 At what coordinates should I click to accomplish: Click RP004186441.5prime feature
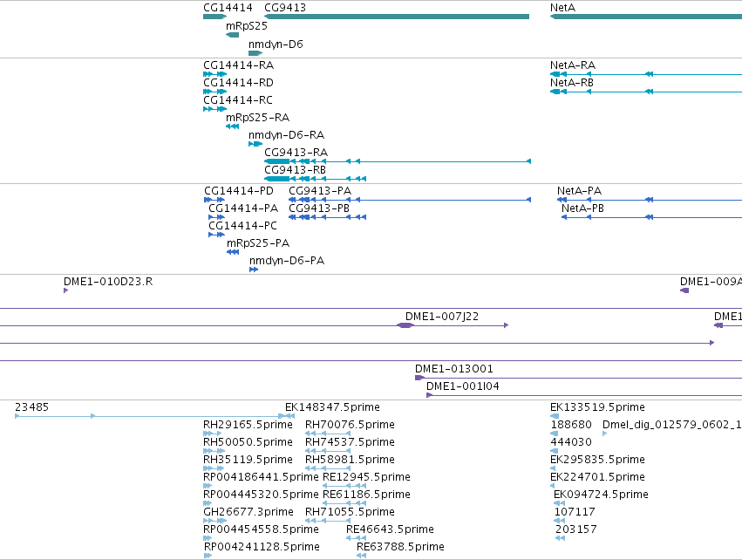(208, 486)
